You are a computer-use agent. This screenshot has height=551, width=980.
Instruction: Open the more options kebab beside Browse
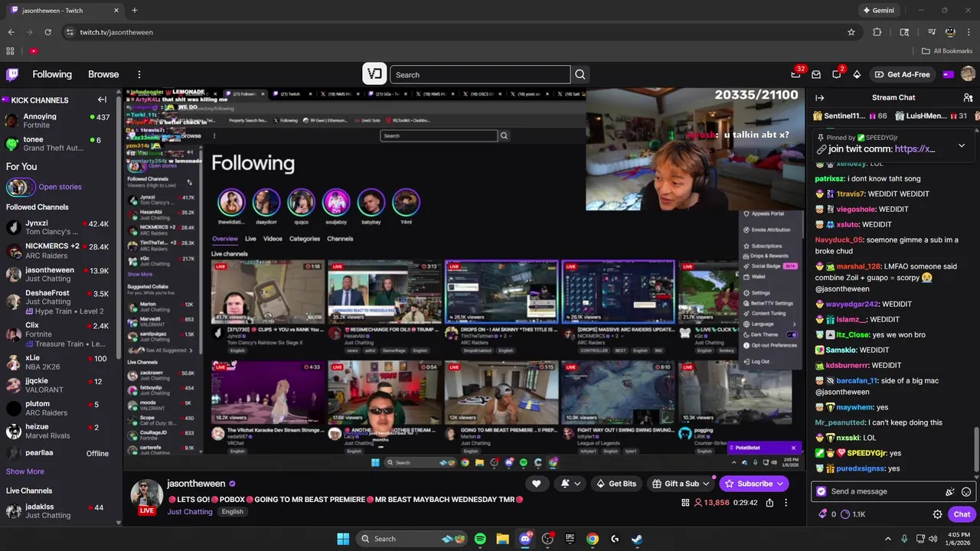click(x=139, y=74)
